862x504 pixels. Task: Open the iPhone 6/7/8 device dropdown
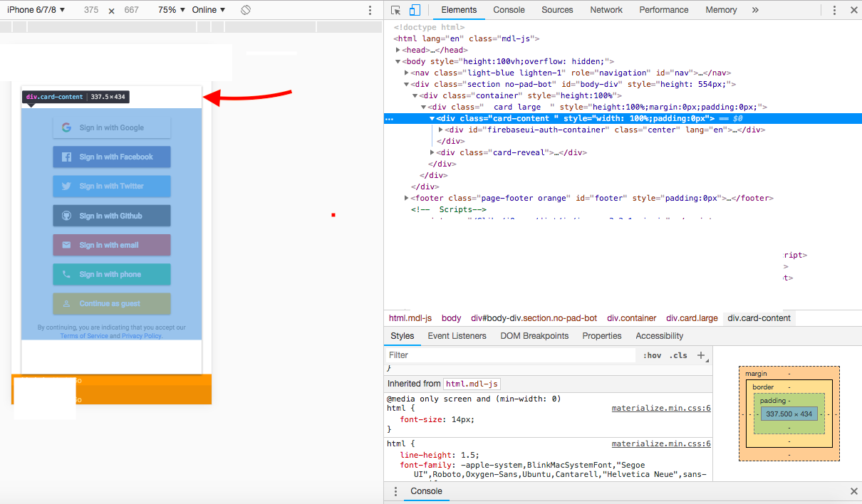pos(36,10)
